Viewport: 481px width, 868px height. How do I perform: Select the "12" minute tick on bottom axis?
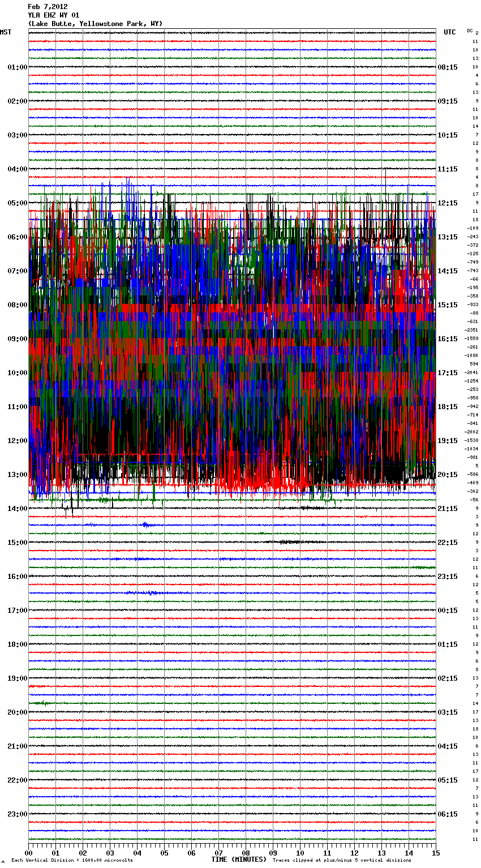(x=354, y=853)
